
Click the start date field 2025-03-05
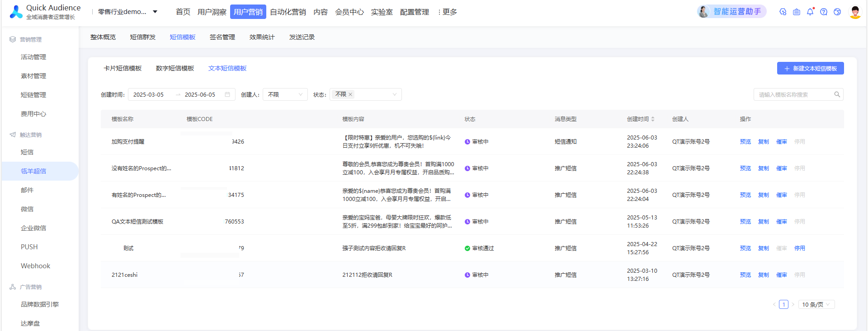[149, 94]
